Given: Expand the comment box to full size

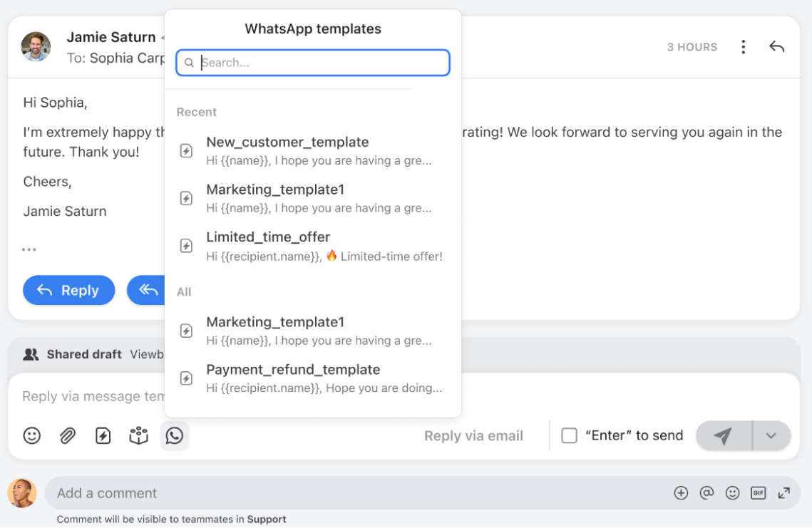Looking at the screenshot, I should [x=784, y=493].
